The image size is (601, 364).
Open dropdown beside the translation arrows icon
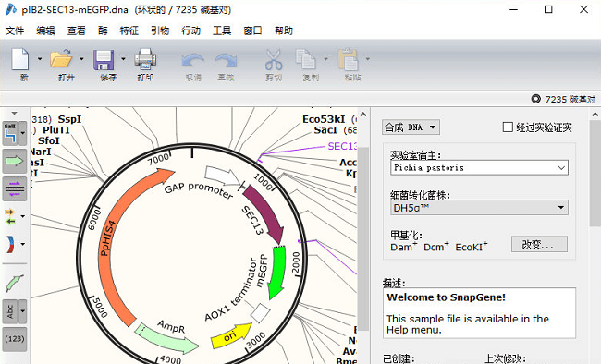point(22,216)
